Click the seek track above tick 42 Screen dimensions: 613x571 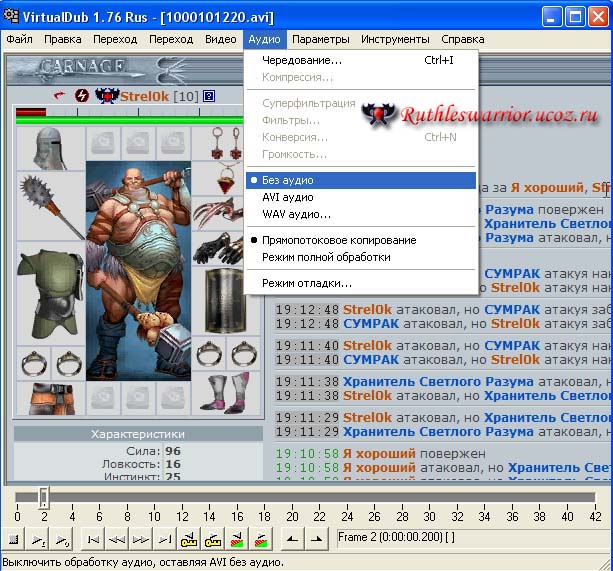pyautogui.click(x=594, y=497)
